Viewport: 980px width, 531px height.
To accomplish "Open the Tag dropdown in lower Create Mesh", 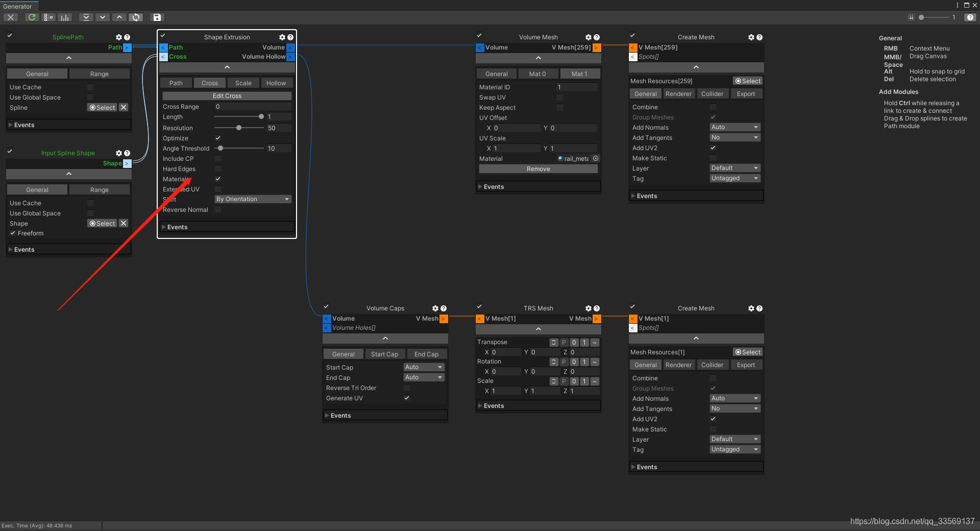I will pos(735,449).
